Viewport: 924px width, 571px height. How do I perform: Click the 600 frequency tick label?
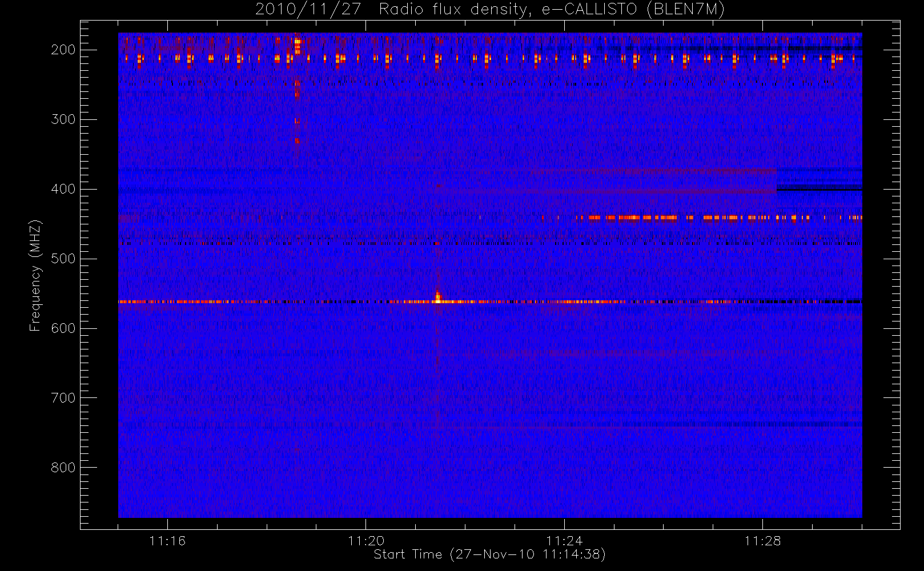tap(63, 328)
